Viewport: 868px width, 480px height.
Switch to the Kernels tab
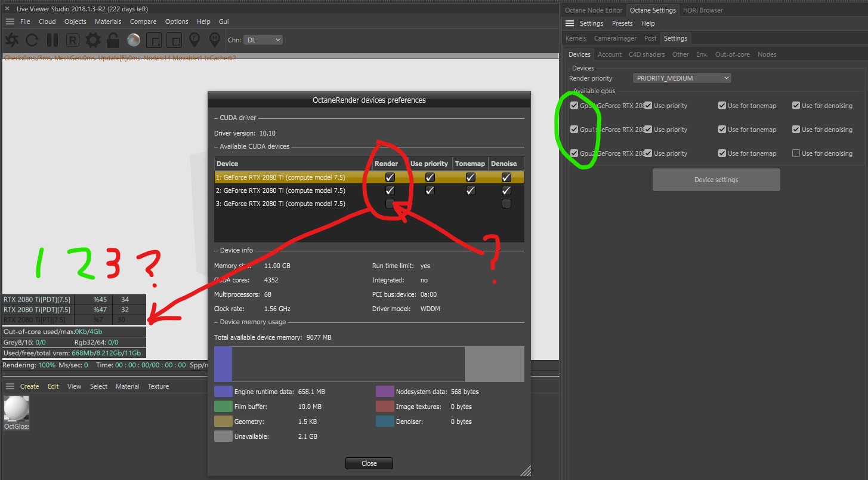(576, 38)
